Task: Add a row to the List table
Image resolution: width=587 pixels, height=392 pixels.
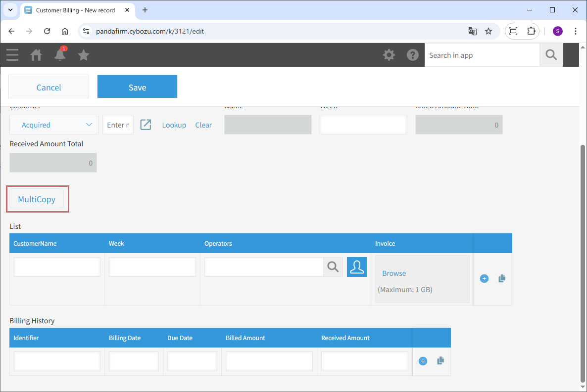Action: tap(484, 279)
